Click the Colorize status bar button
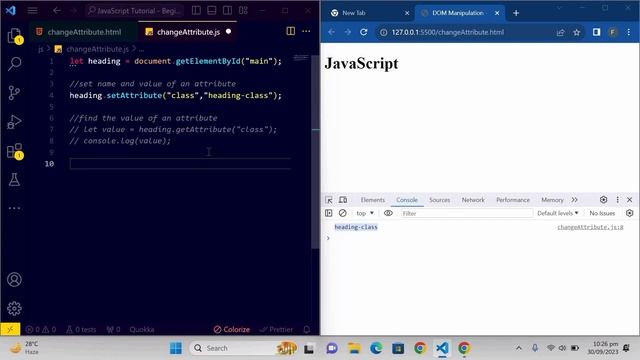 [x=231, y=329]
